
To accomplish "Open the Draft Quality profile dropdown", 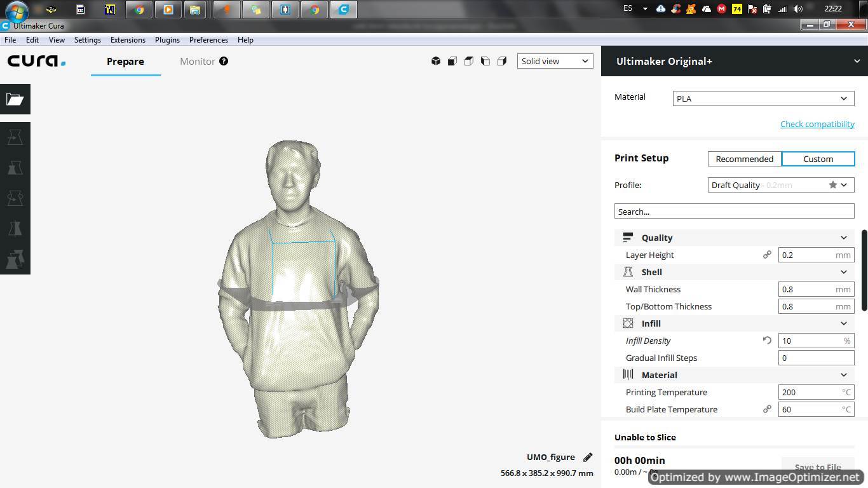I will pos(781,185).
